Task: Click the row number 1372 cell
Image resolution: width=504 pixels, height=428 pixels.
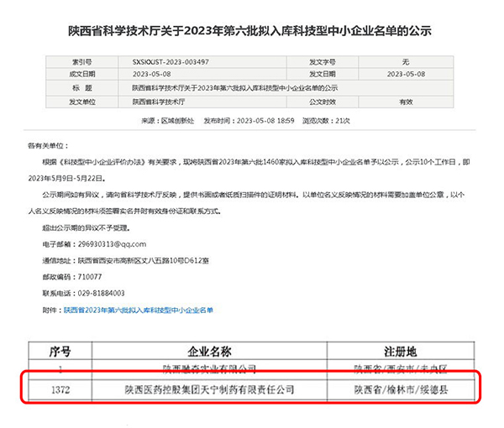Action: (60, 389)
